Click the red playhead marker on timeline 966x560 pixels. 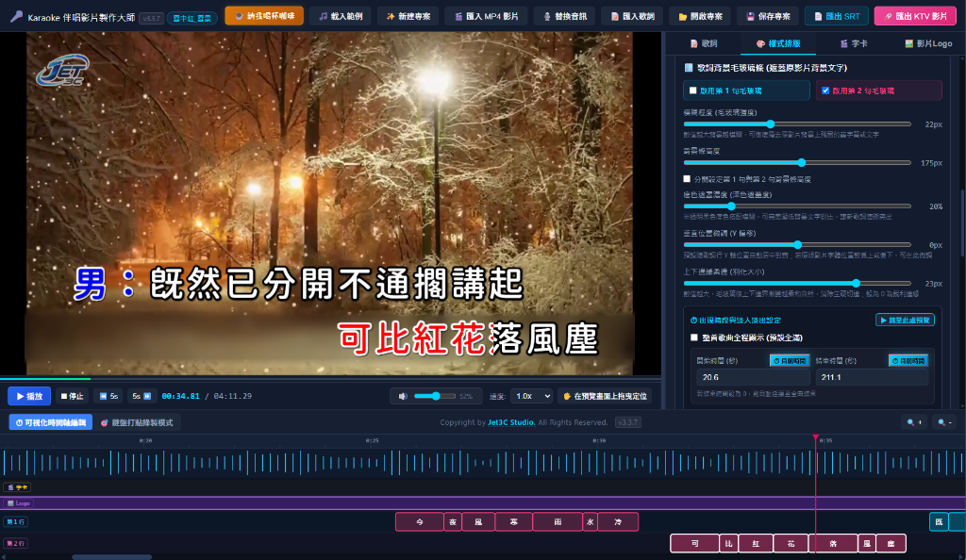tap(816, 437)
